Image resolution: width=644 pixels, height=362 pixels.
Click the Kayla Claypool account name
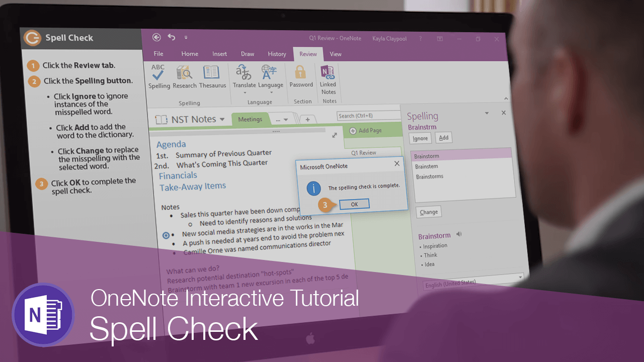point(389,39)
